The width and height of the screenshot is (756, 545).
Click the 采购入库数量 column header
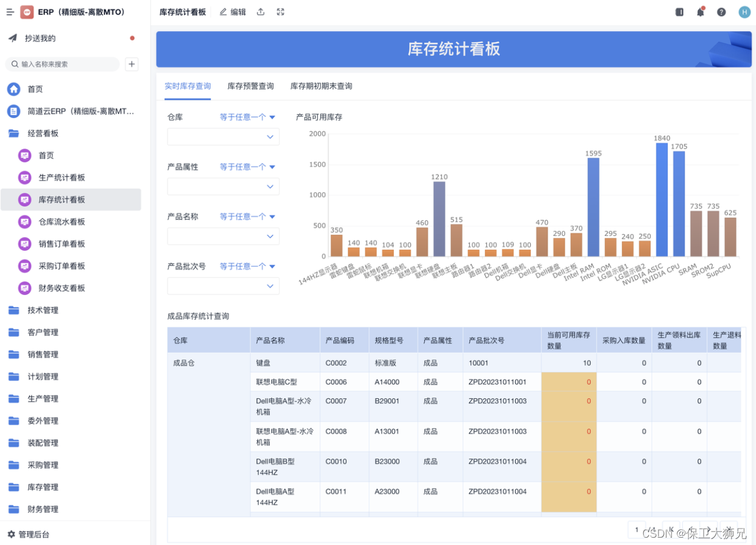coord(624,341)
